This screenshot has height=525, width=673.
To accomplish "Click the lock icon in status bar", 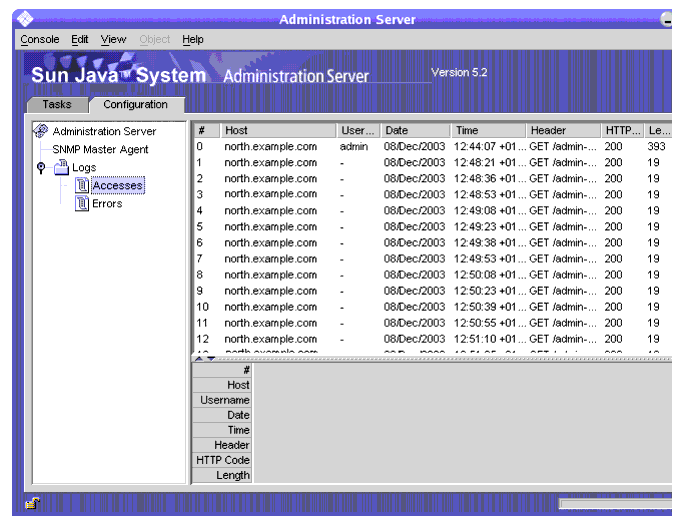I will (33, 503).
